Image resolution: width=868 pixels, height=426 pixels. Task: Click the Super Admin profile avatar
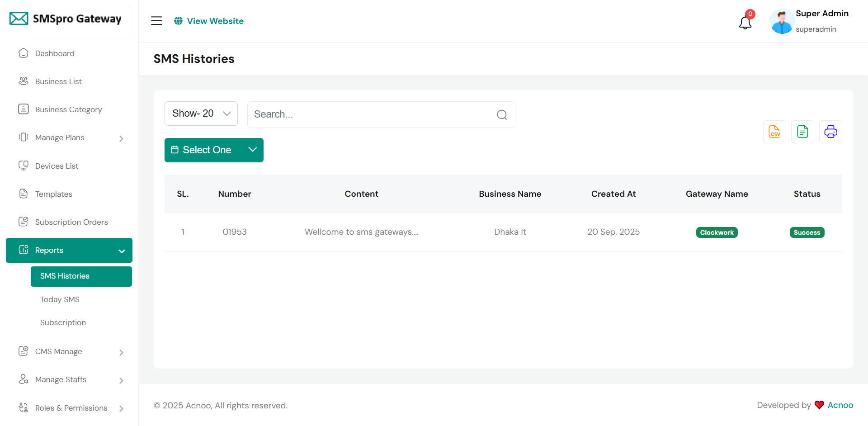(x=782, y=21)
